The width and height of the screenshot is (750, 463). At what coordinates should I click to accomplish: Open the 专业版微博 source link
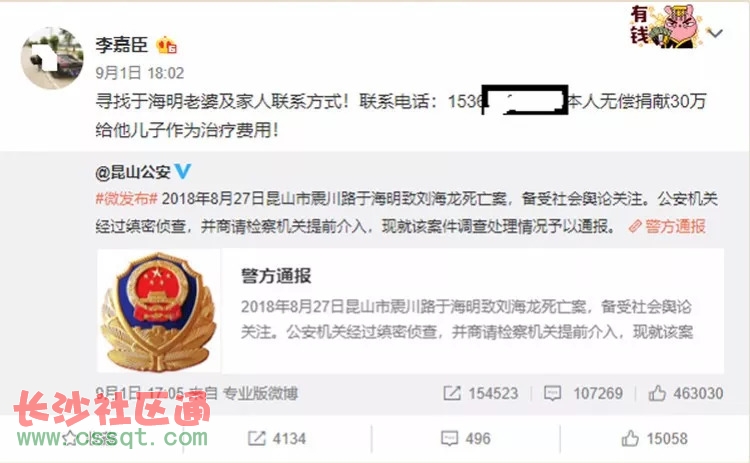[x=260, y=393]
